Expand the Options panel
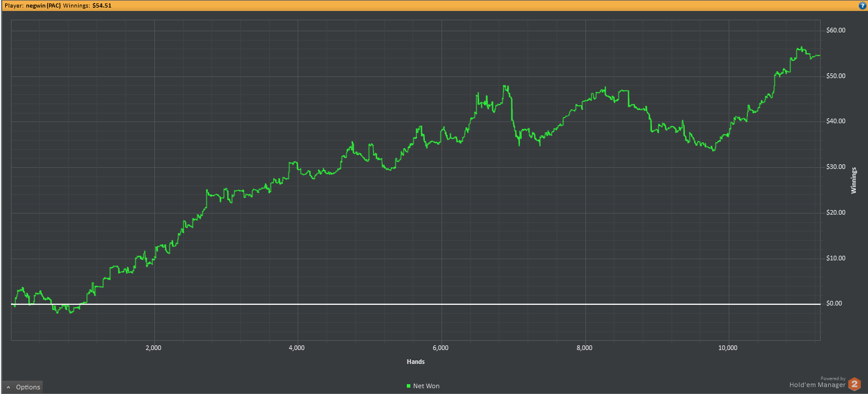 click(x=23, y=387)
